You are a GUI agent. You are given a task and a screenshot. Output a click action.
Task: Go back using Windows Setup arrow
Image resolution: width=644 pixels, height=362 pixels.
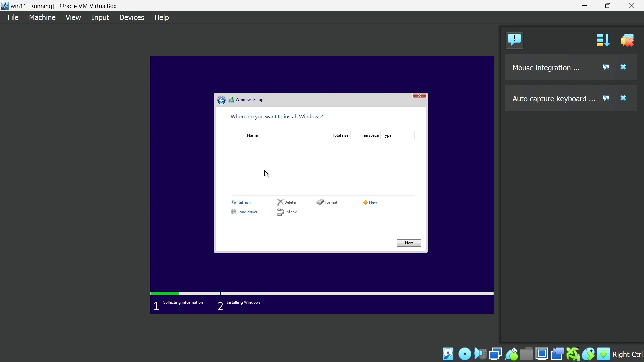pyautogui.click(x=221, y=100)
